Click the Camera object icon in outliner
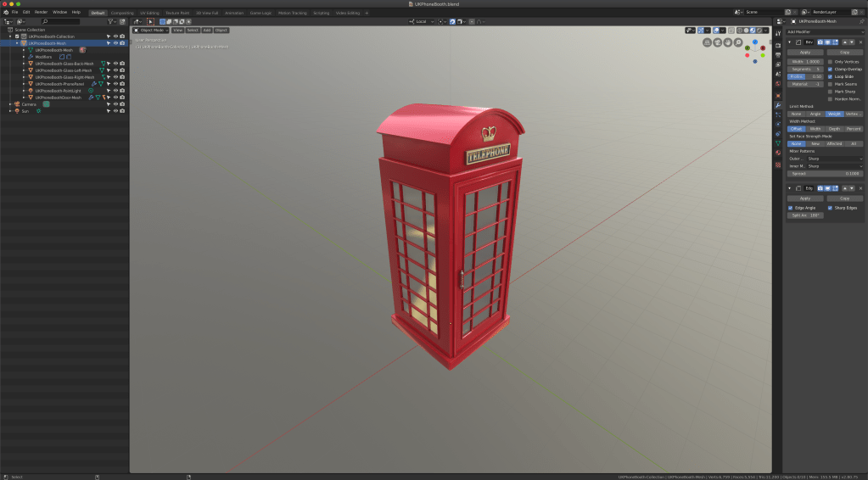The height and width of the screenshot is (480, 868). click(17, 104)
